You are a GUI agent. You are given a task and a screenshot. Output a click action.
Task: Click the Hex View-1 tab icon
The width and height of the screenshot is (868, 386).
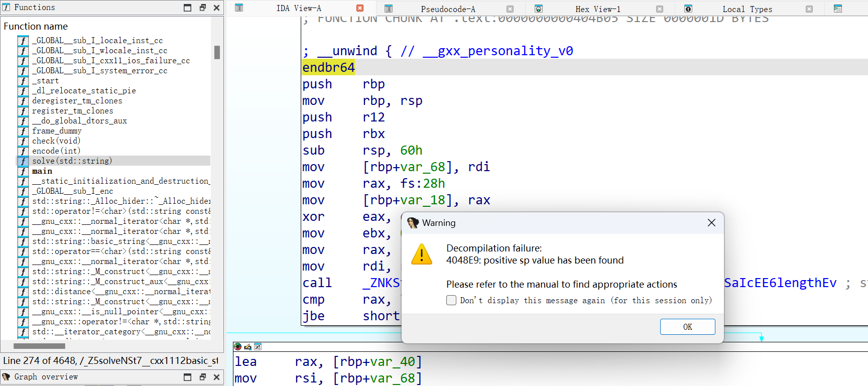[x=539, y=9]
